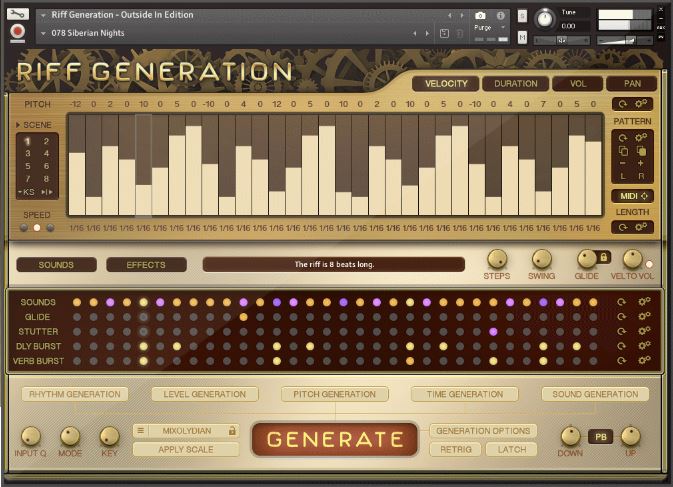Click the Pattern randomize gears icon
The width and height of the screenshot is (673, 487).
coord(641,137)
